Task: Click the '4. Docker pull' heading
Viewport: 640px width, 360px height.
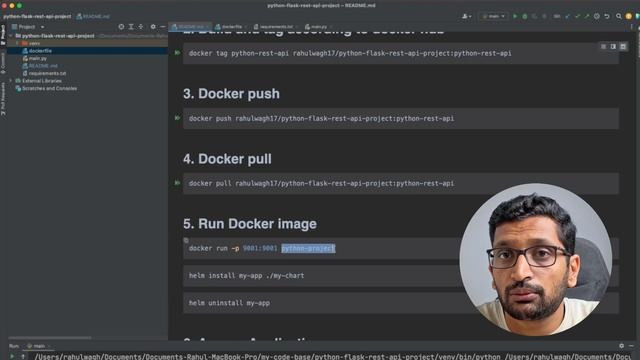Action: [227, 159]
